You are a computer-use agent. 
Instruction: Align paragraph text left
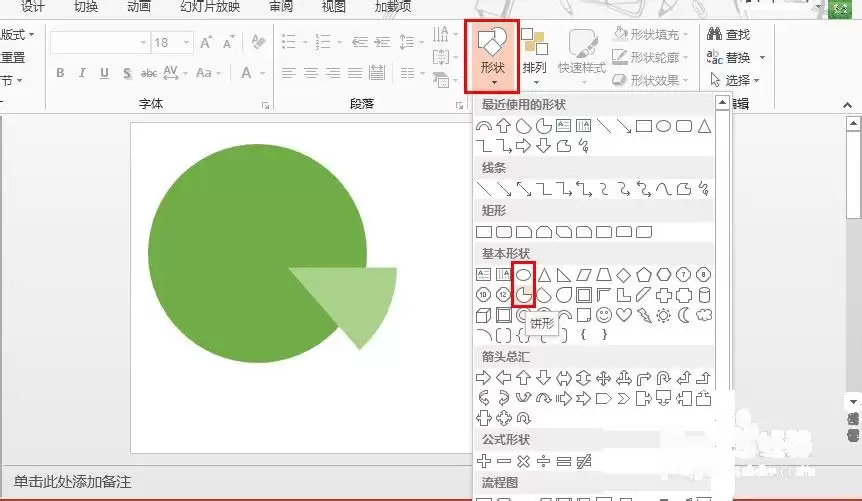click(x=289, y=73)
